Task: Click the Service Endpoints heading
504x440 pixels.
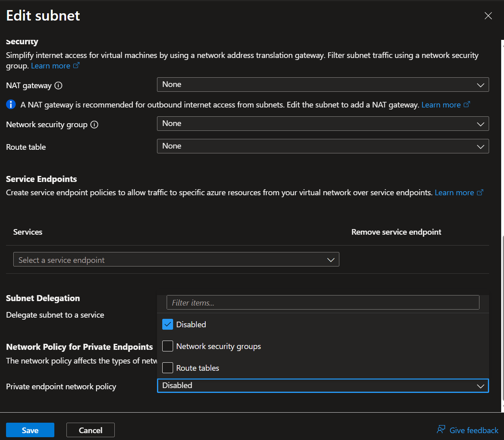Action: click(x=41, y=179)
